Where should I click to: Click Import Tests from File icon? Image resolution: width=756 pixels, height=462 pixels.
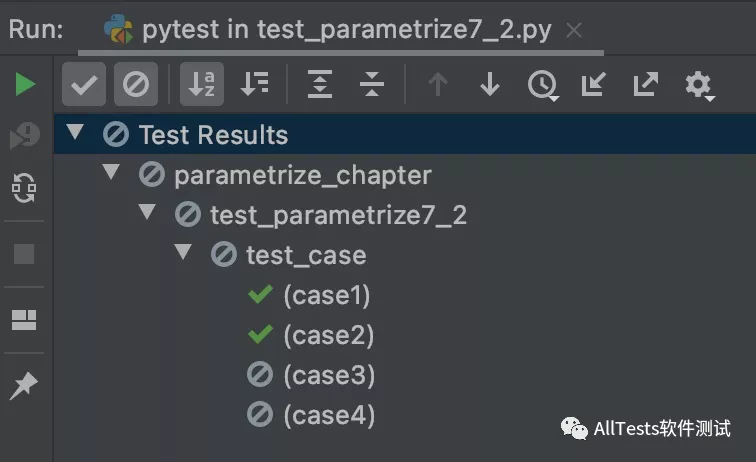pyautogui.click(x=593, y=85)
